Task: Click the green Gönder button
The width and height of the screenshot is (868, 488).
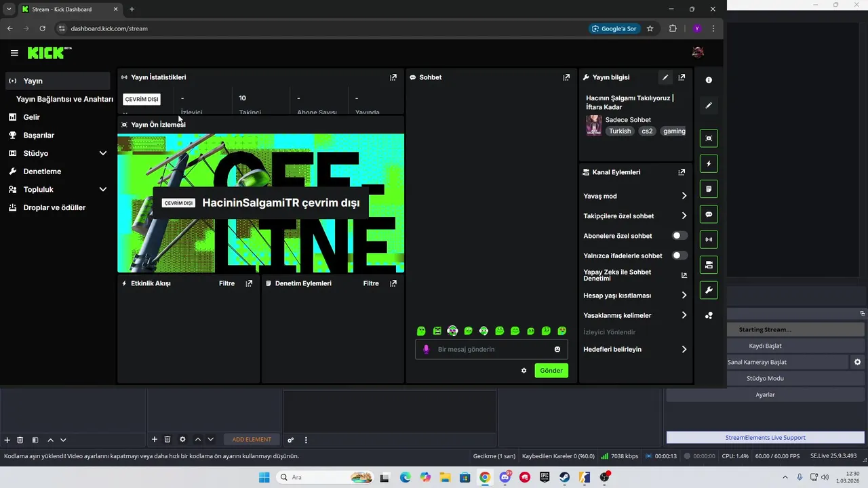Action: 551,371
